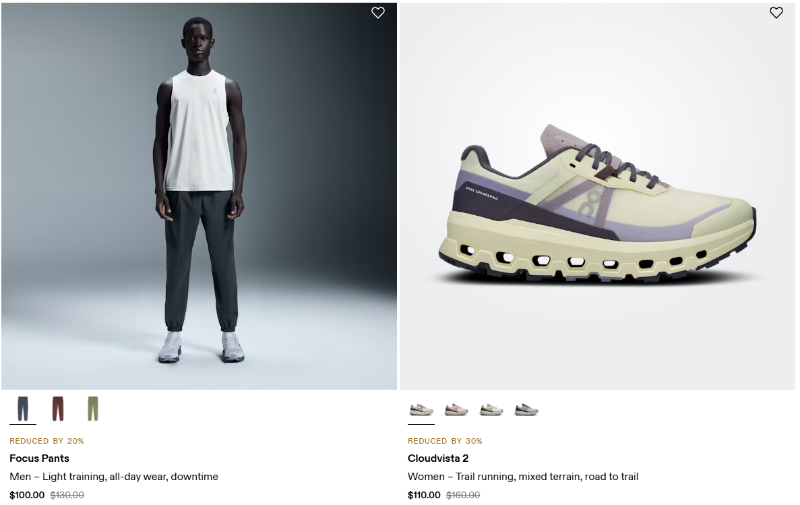Select the navy blue Focus Pants color

coord(23,409)
